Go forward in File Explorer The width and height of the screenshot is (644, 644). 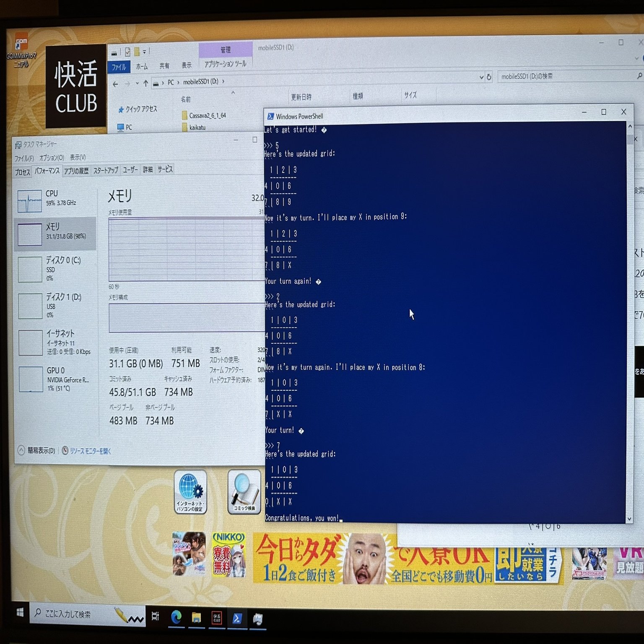(x=127, y=83)
